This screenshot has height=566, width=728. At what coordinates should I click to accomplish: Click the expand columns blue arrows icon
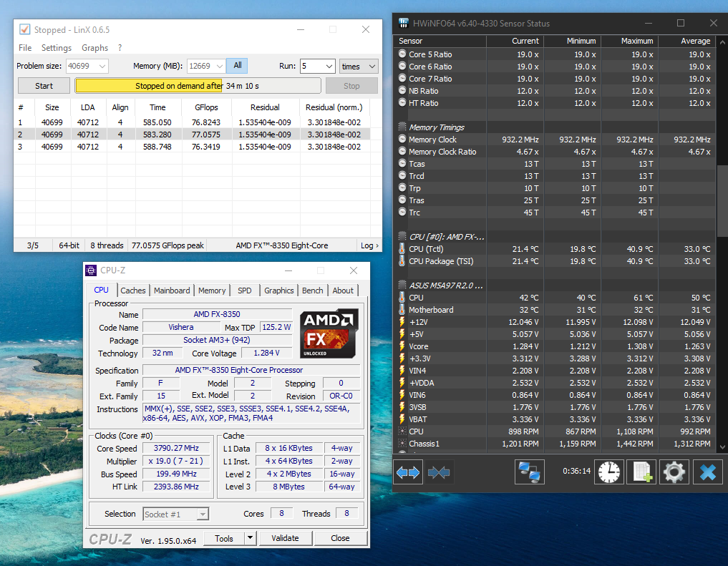pyautogui.click(x=409, y=472)
